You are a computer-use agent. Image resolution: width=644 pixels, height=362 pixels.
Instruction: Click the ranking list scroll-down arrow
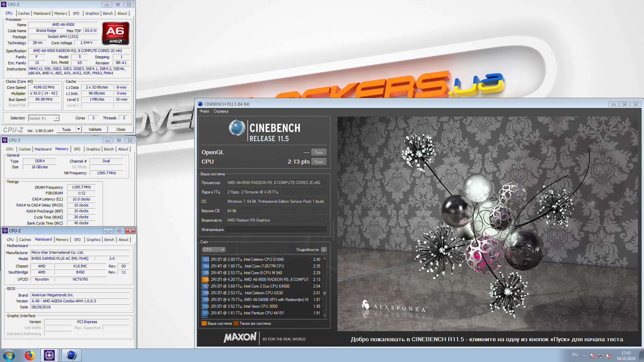tap(325, 315)
